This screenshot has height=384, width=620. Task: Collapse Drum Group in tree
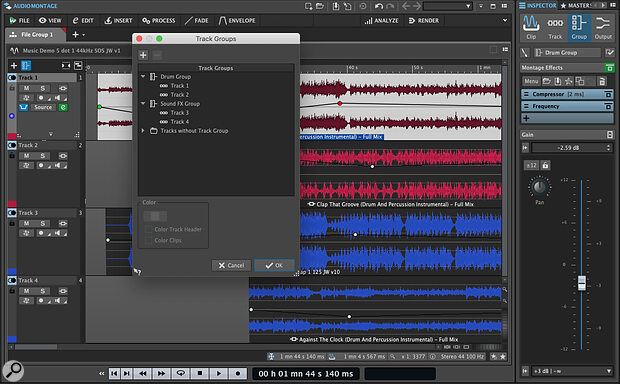pyautogui.click(x=143, y=76)
